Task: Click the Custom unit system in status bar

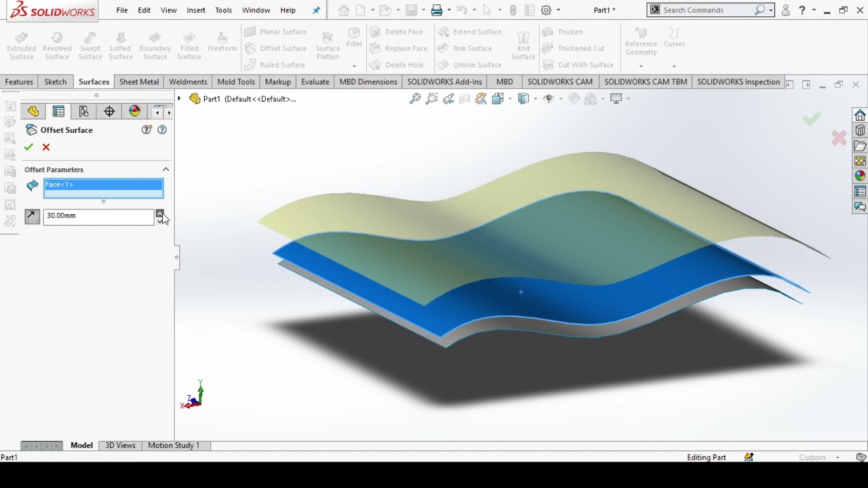Action: (812, 457)
